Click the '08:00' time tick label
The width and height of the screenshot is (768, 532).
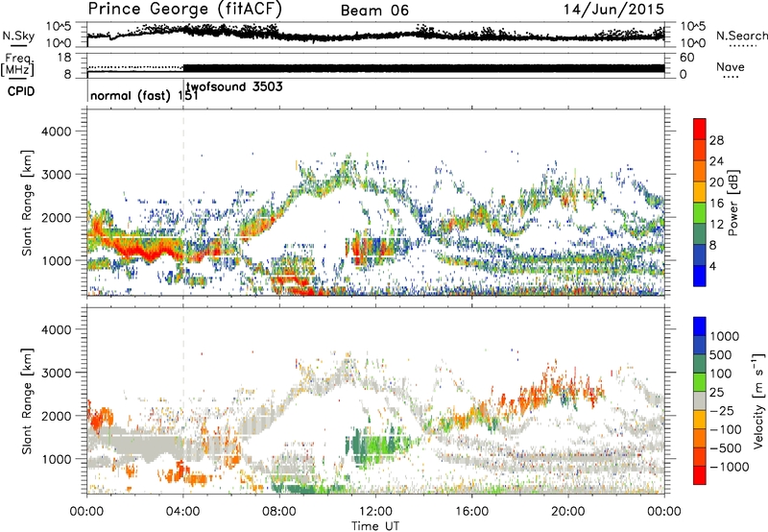[279, 512]
